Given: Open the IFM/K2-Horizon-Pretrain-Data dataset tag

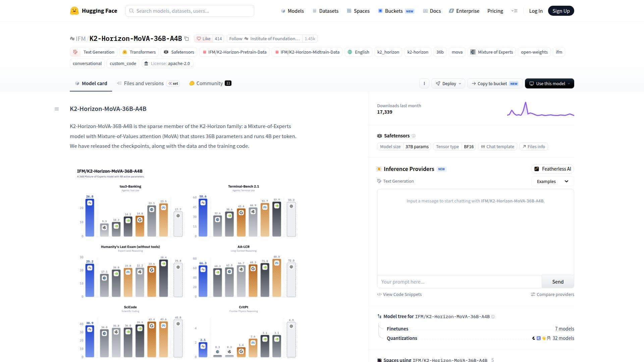Looking at the screenshot, I should click(x=234, y=52).
